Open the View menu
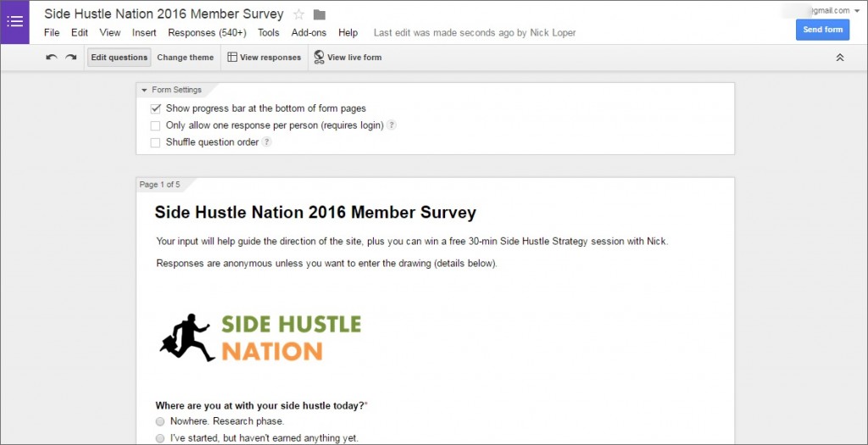Screen dimensions: 868x445 pyautogui.click(x=110, y=33)
